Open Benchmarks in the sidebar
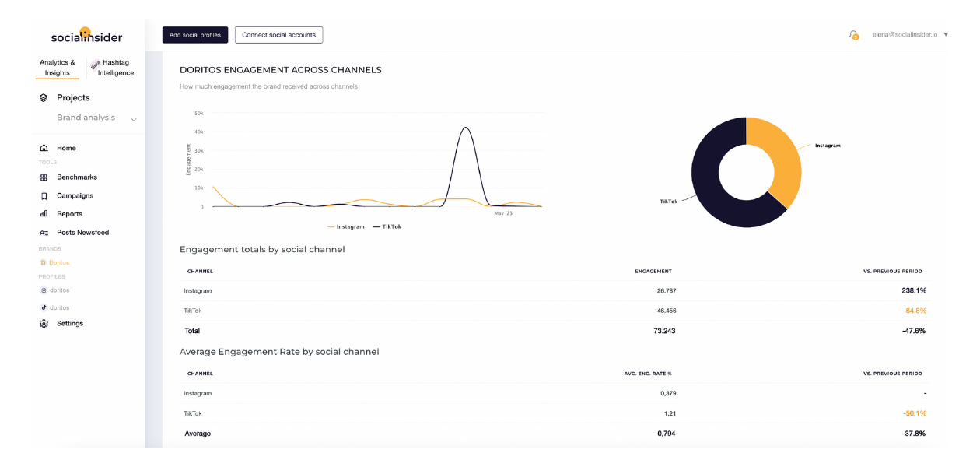980x467 pixels. (77, 177)
